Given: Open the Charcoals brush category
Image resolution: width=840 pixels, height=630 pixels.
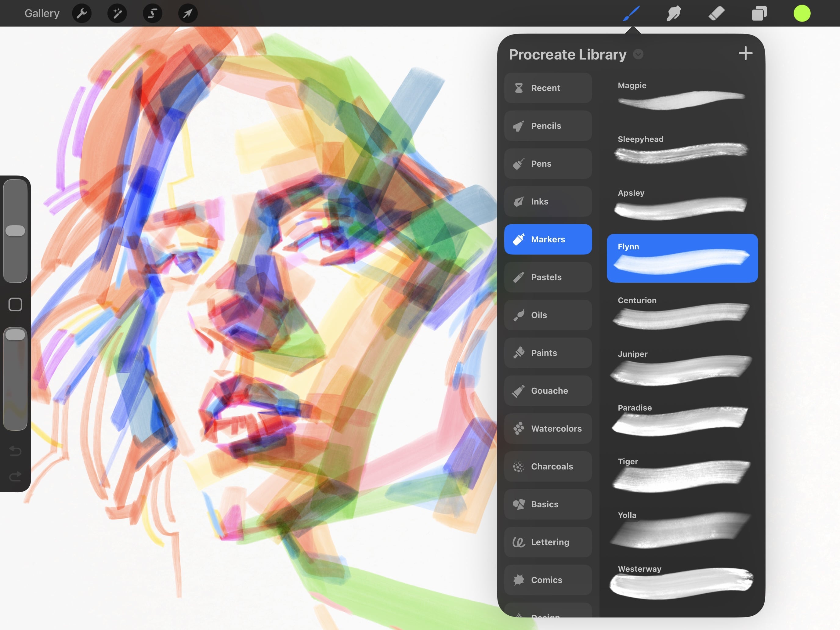Looking at the screenshot, I should pyautogui.click(x=548, y=466).
